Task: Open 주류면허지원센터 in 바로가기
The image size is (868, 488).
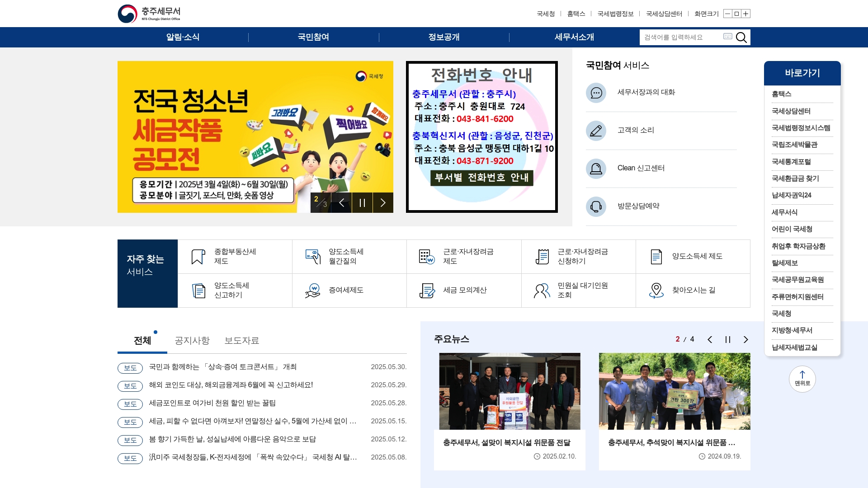Action: pos(797,297)
